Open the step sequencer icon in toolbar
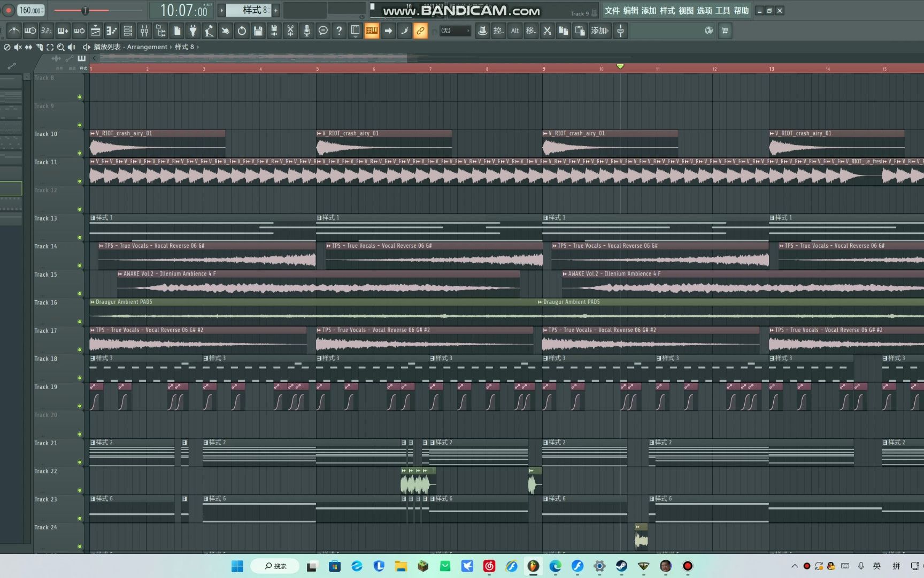The image size is (924, 578). click(x=128, y=31)
